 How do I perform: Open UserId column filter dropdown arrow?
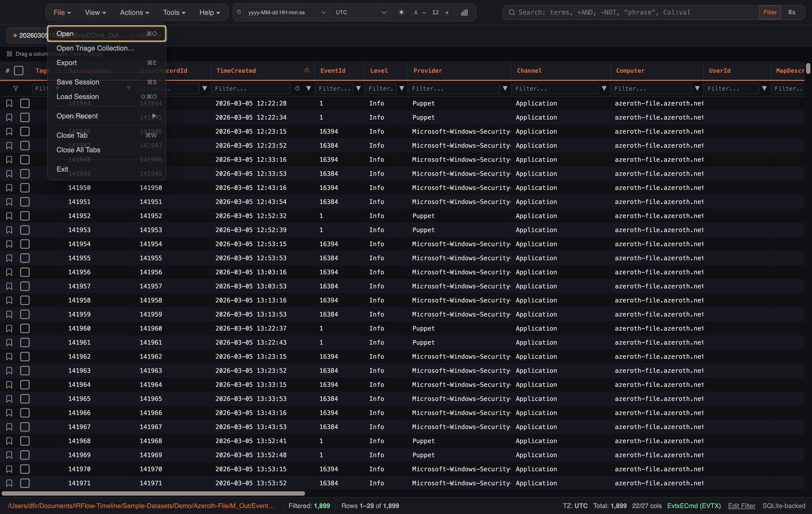pos(764,88)
